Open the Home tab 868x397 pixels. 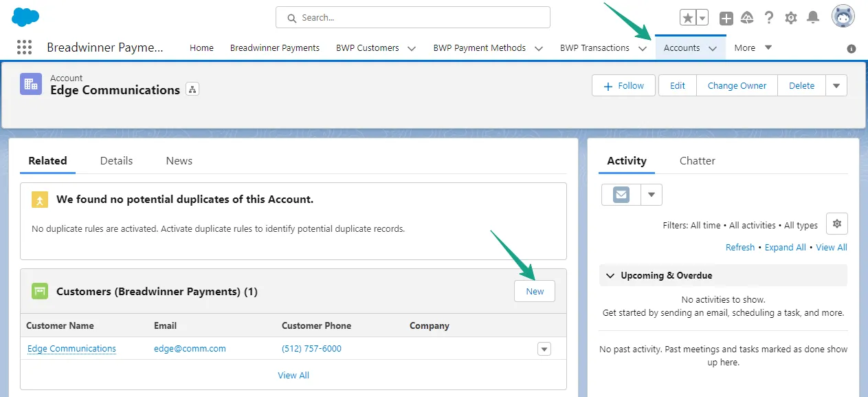coord(201,48)
